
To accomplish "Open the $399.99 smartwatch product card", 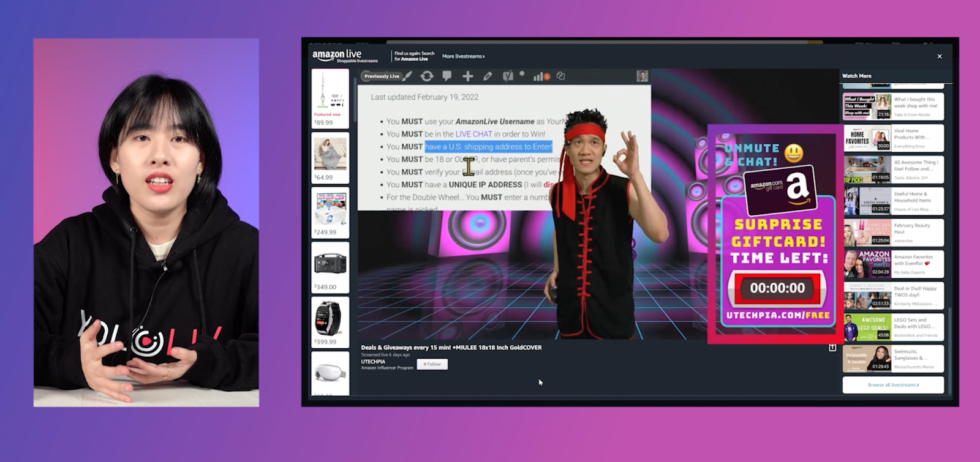I will [330, 322].
